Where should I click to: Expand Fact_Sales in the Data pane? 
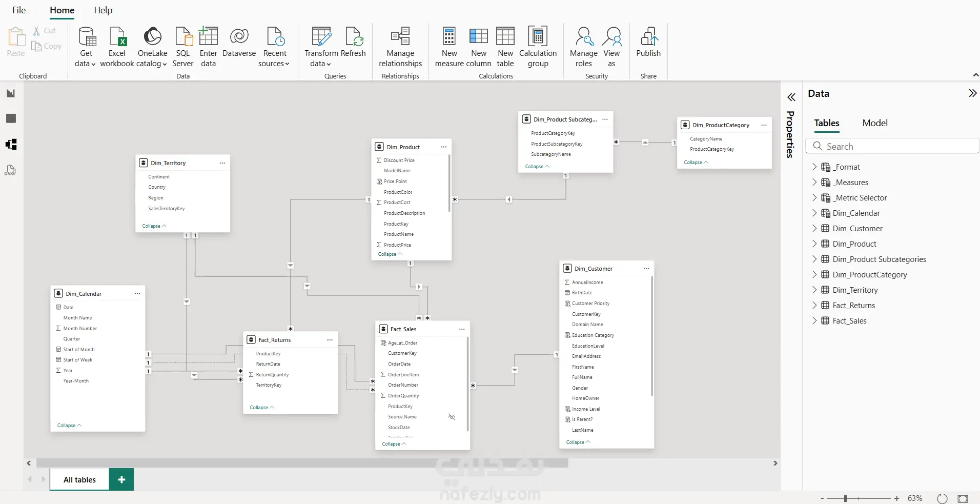click(x=814, y=320)
